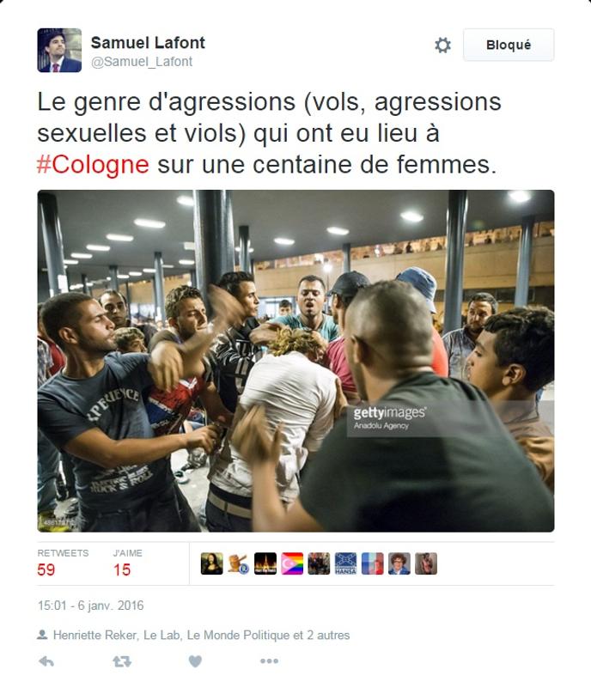Click the rainbow flag liker avatar
Image resolution: width=591 pixels, height=700 pixels.
point(292,563)
